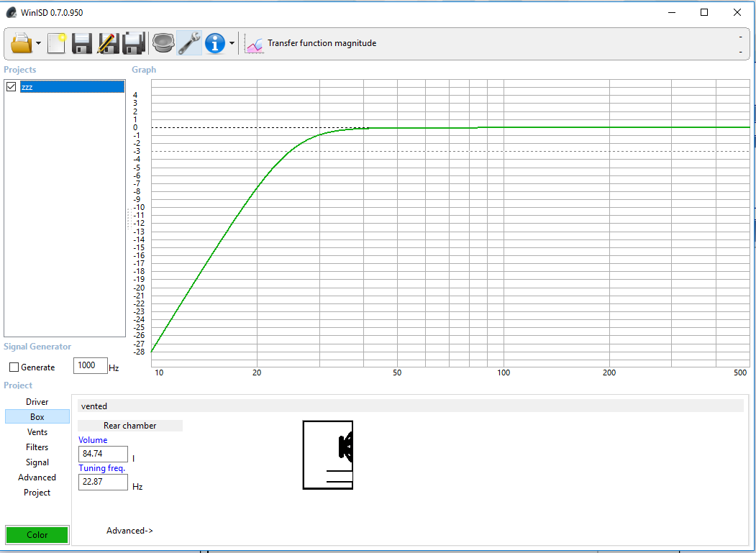This screenshot has width=756, height=553.
Task: Open the vented box type selector
Action: (410, 406)
